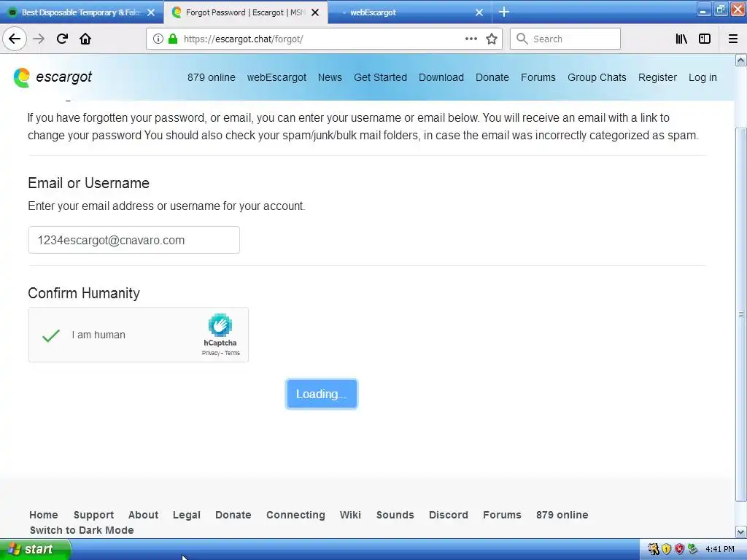Show site information icon in address bar
747x560 pixels.
click(x=158, y=39)
